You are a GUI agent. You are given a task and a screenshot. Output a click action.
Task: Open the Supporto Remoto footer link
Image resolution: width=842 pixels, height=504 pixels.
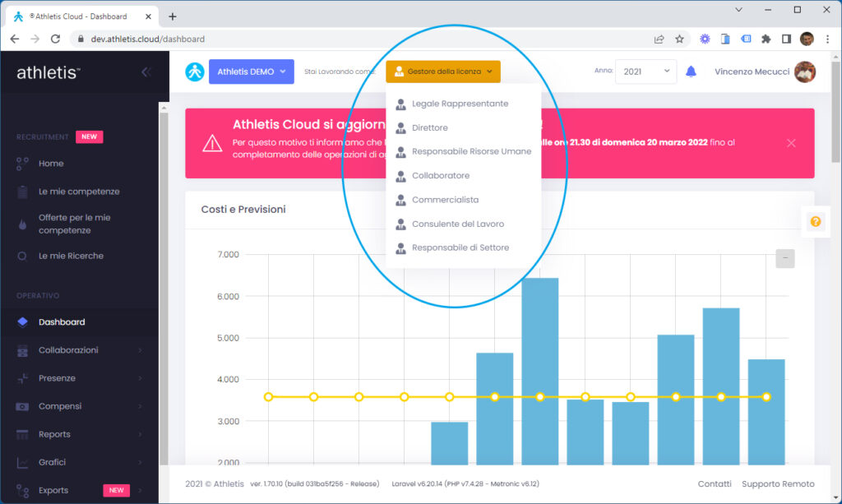778,484
